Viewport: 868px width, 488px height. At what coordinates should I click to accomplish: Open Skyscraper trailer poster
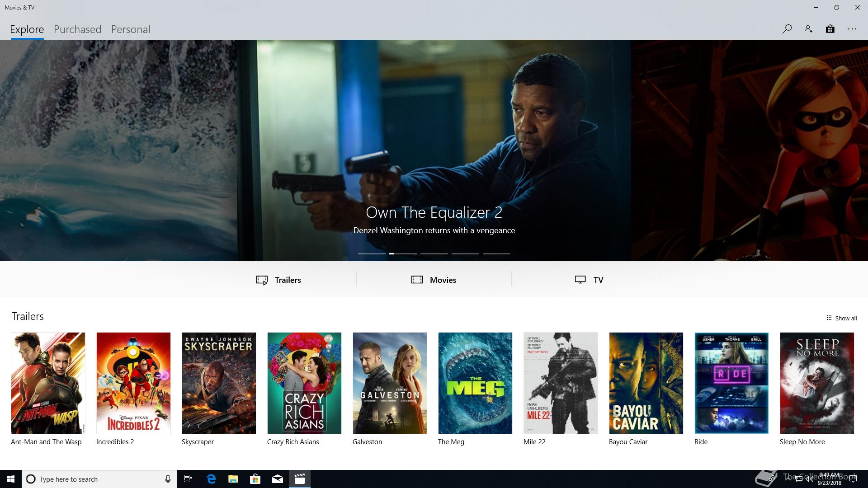click(x=219, y=383)
